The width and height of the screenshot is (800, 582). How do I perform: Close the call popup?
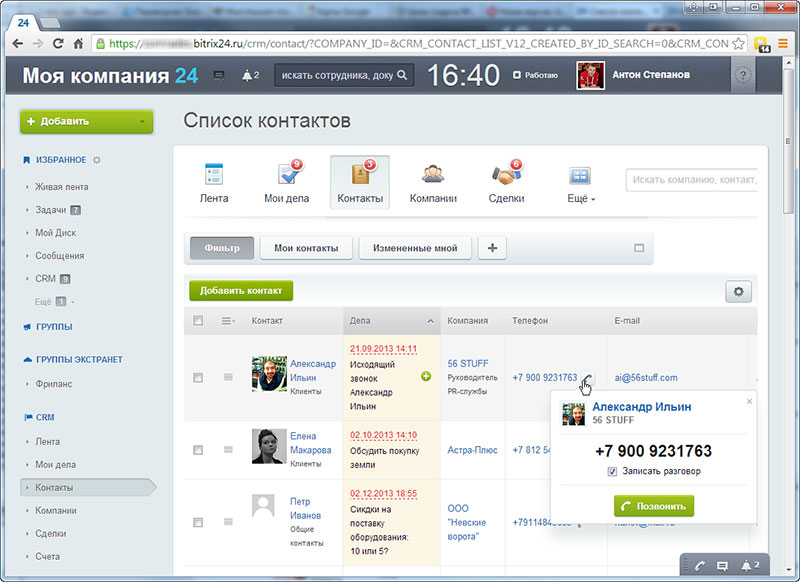click(x=749, y=401)
